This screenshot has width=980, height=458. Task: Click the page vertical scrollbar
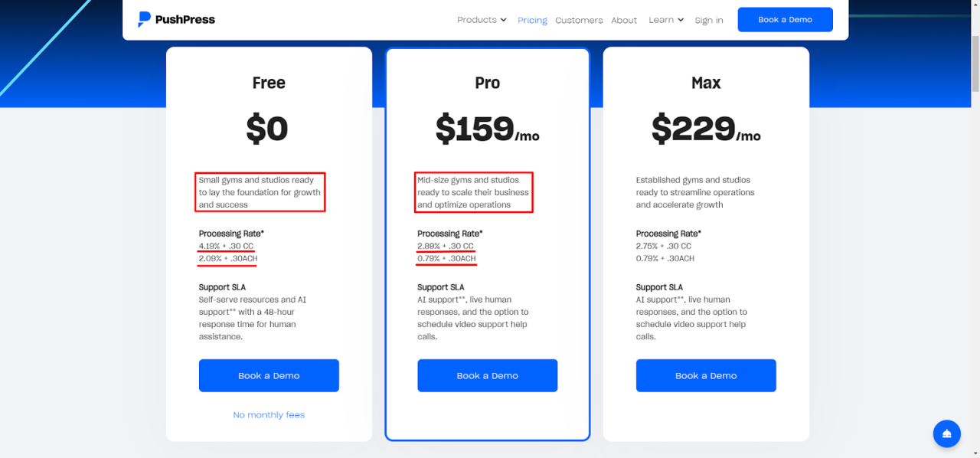[x=975, y=229]
